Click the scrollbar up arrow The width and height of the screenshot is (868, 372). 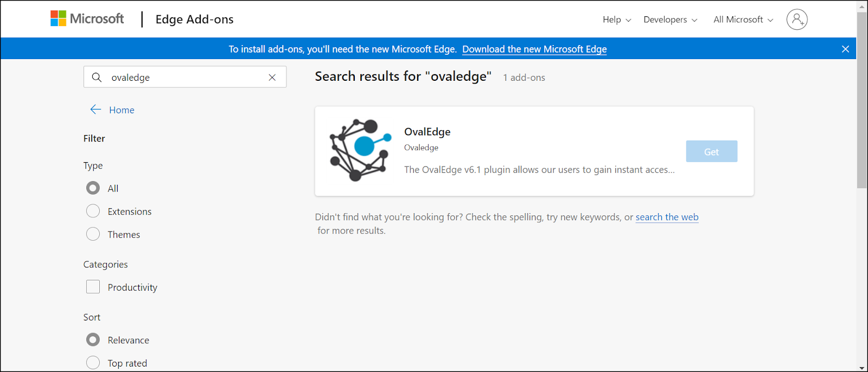point(862,7)
